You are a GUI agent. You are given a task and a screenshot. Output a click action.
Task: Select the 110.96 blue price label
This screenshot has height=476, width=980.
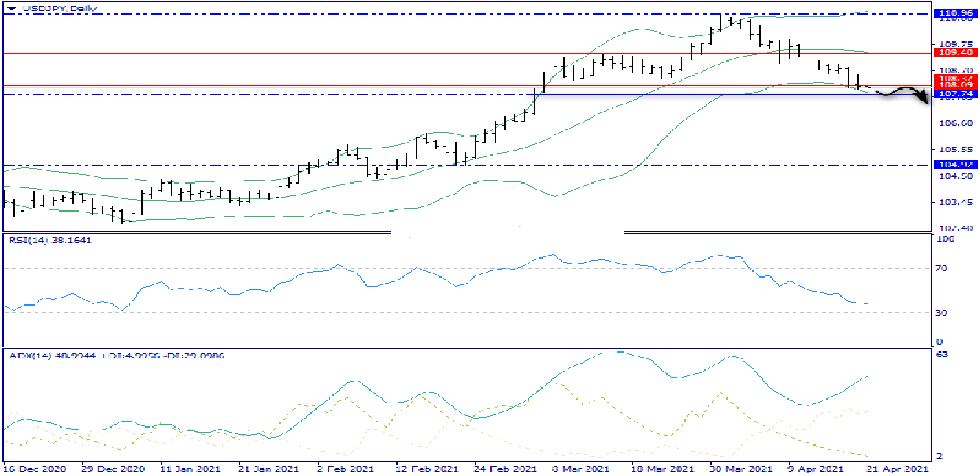[x=956, y=13]
